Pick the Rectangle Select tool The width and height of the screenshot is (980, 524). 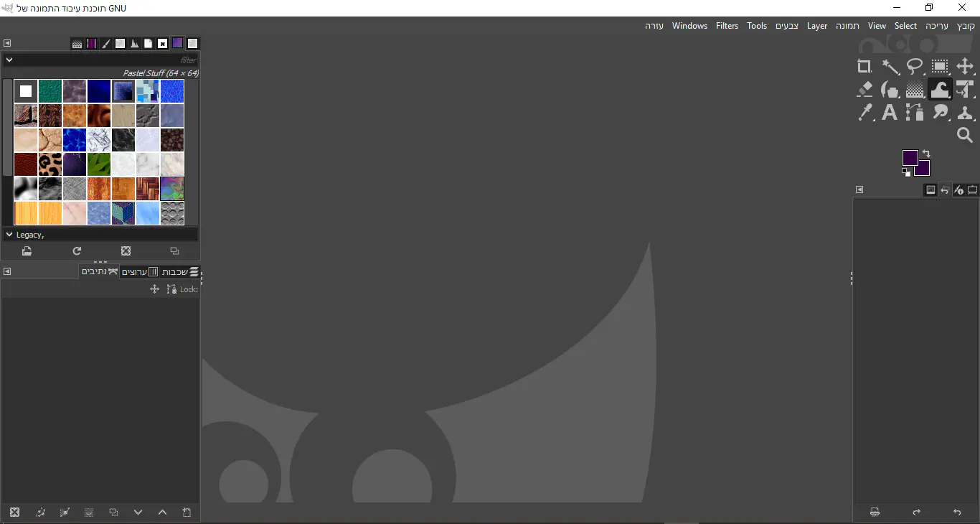click(x=940, y=67)
